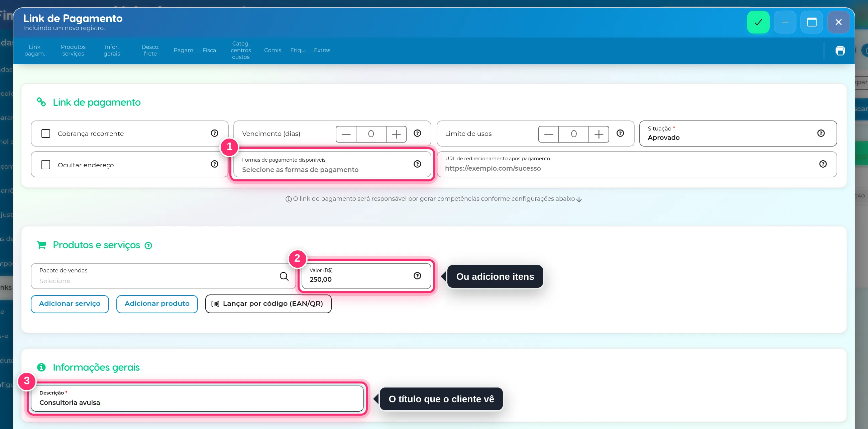The image size is (868, 429).
Task: Click help icon in Situação field
Action: [821, 133]
